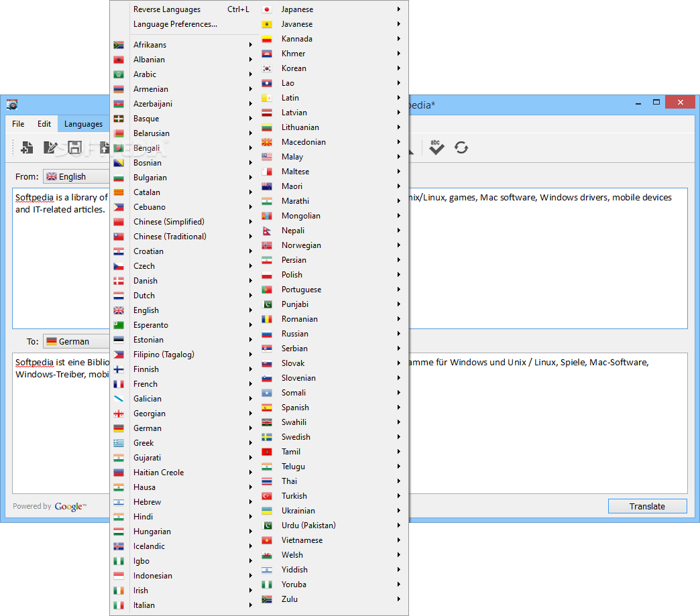The height and width of the screenshot is (616, 700).
Task: Click the Powered by Google logo
Action: 50,506
